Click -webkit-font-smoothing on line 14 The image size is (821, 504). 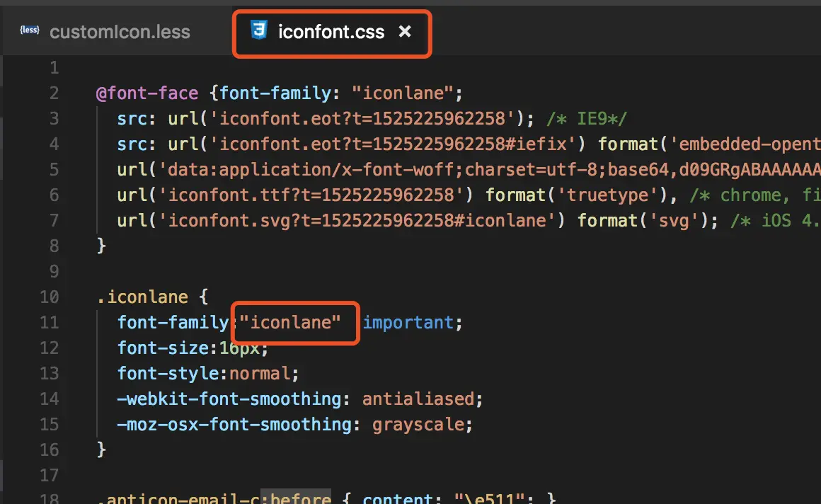[x=229, y=399]
